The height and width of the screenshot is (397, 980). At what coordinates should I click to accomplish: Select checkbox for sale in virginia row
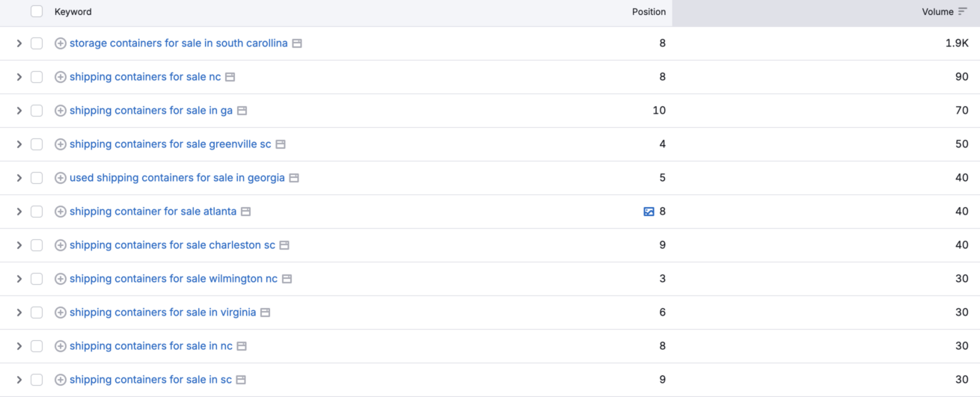point(37,313)
